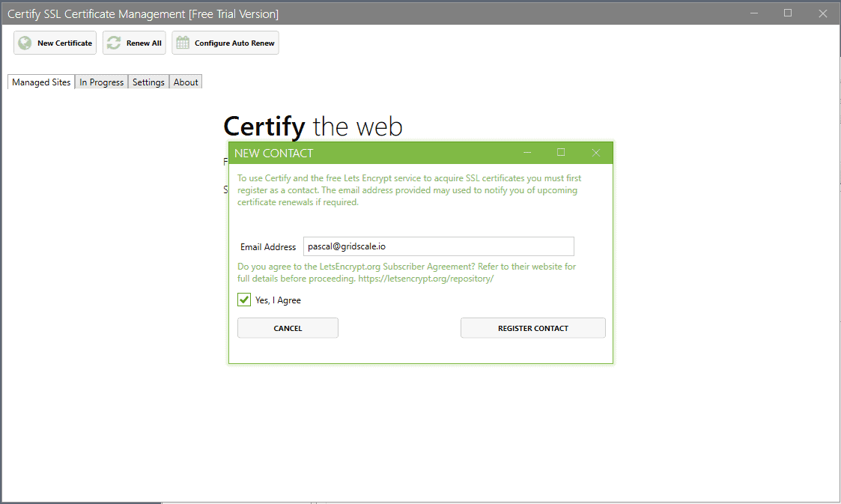Select the About tab

[x=185, y=82]
